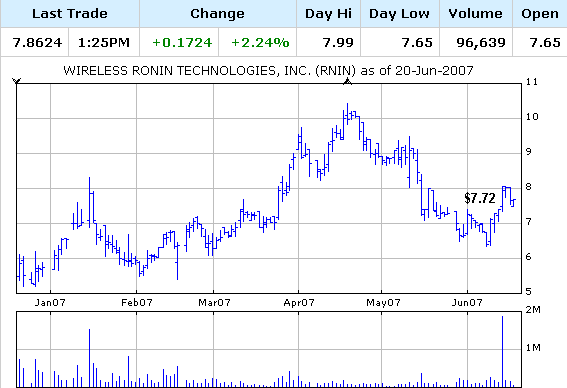Click the tallest June volume spike bar

click(x=502, y=351)
